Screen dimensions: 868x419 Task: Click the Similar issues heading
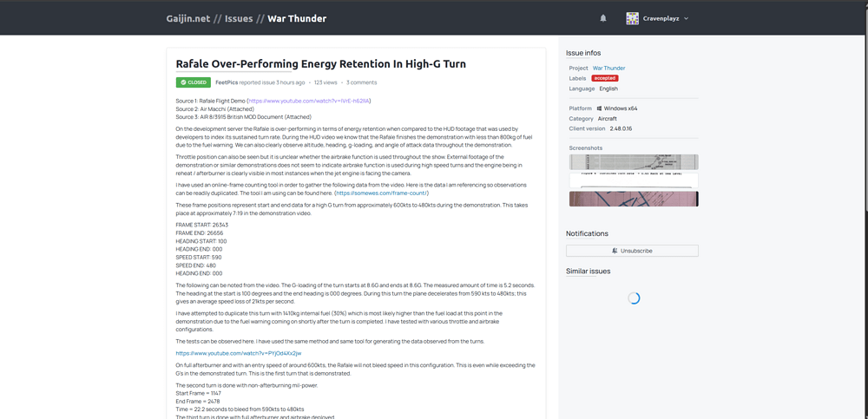tap(589, 272)
